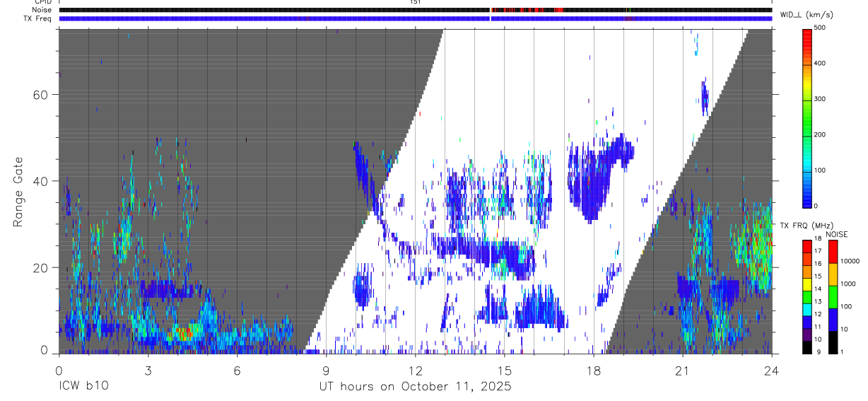Select the green middle of the WID color bar
The height and width of the screenshot is (401, 868).
[807, 117]
